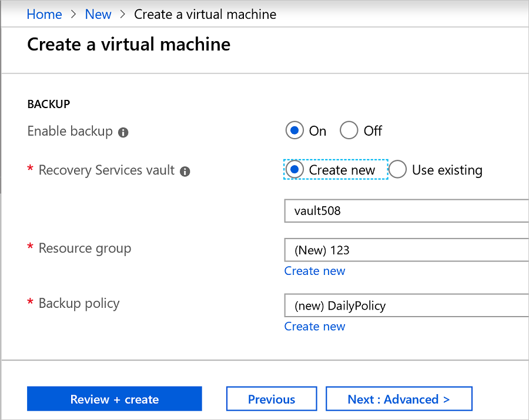Image resolution: width=529 pixels, height=420 pixels.
Task: Go back with the Previous button
Action: [x=271, y=398]
